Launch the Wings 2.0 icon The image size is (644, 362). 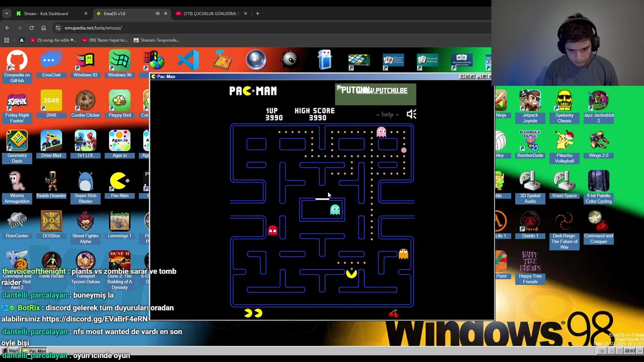[599, 145]
